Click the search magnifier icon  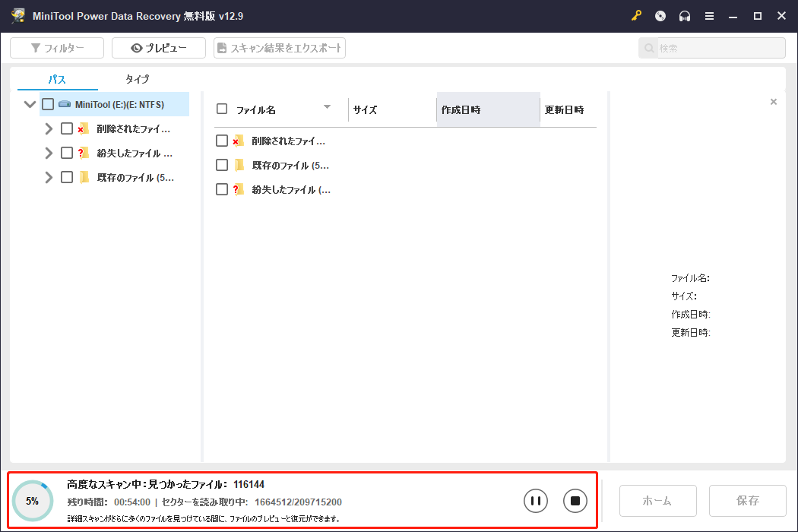tap(649, 49)
